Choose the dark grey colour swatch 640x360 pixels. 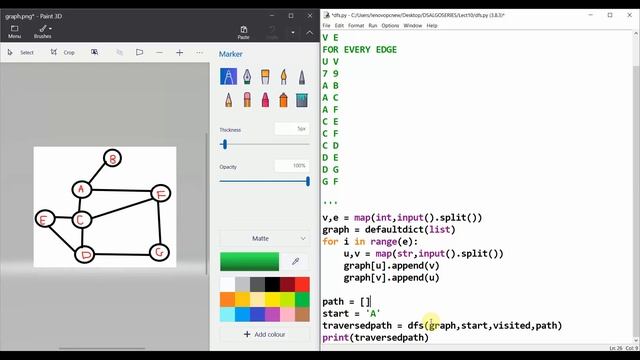[257, 284]
